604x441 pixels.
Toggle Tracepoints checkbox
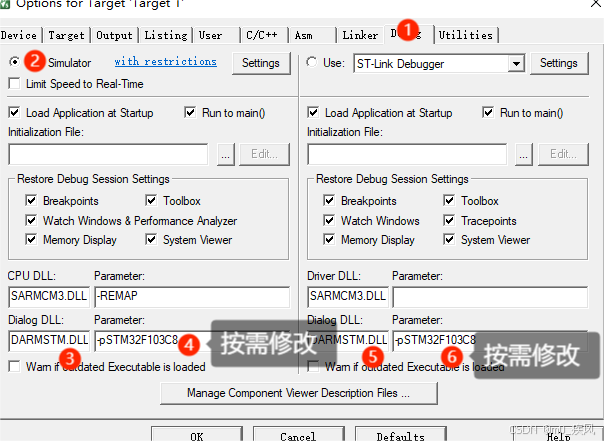[x=449, y=220]
